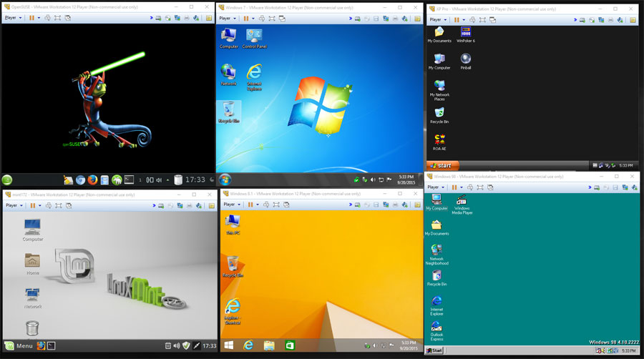644x359 pixels.
Task: Launch Firefox from openSUSE panel
Action: coord(92,179)
